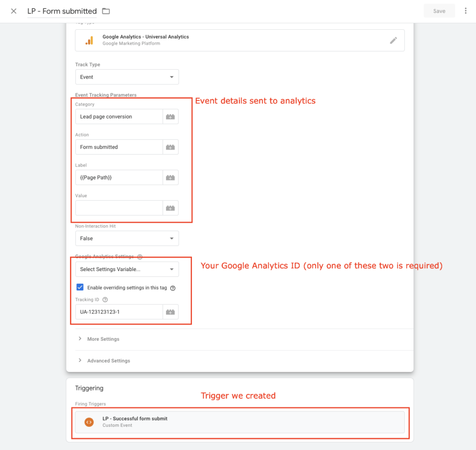Viewport: 476px width, 450px height.
Task: Click the Save button
Action: coord(439,11)
